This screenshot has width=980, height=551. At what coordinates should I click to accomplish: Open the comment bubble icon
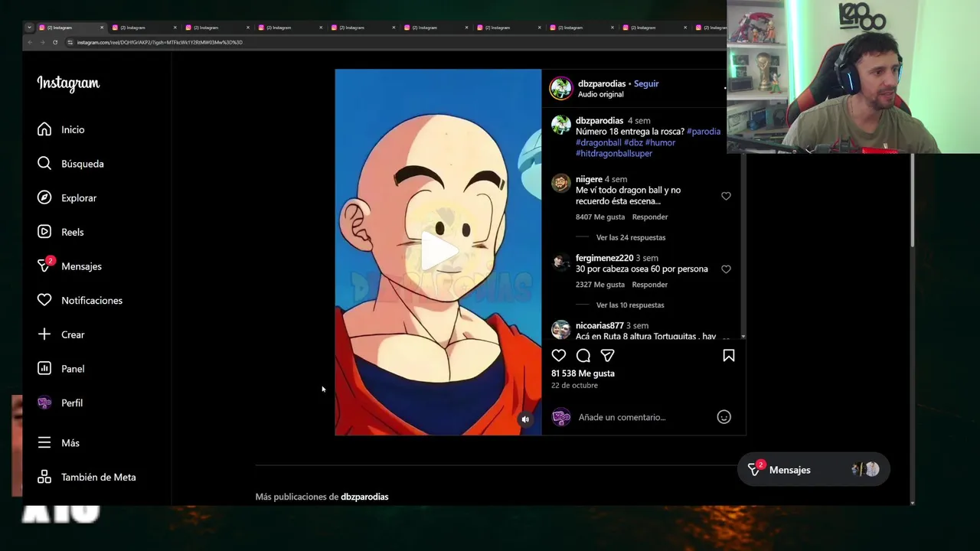[583, 355]
